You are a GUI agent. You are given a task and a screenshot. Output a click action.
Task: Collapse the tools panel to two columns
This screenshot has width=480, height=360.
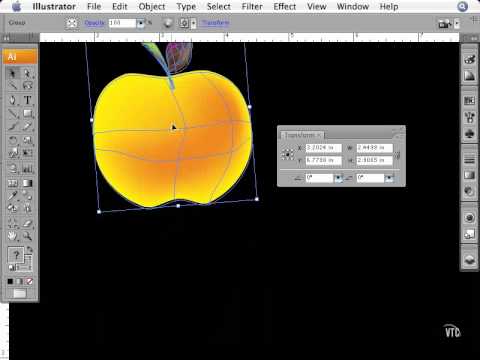(x=7, y=38)
